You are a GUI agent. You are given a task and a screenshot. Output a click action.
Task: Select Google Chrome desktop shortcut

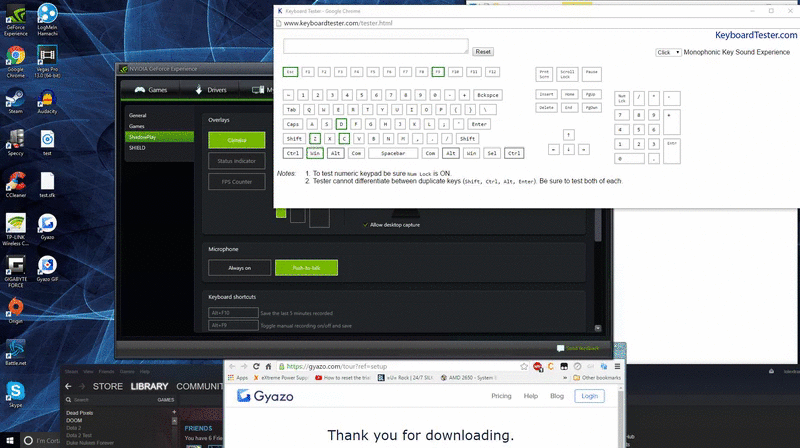coord(16,62)
